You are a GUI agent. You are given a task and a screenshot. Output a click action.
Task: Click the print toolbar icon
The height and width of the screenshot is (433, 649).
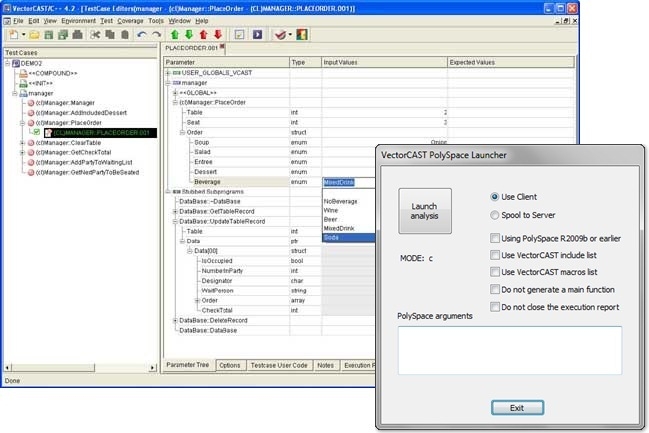click(x=77, y=35)
